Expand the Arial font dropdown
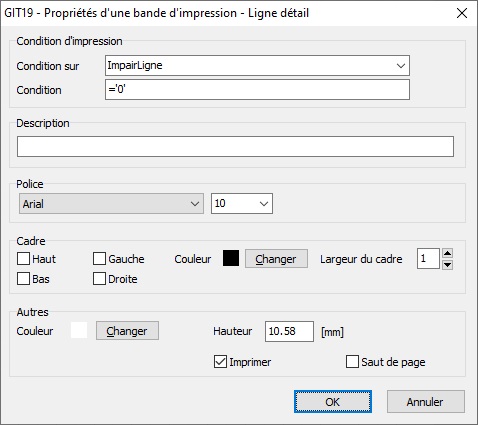478x425 pixels. 195,204
